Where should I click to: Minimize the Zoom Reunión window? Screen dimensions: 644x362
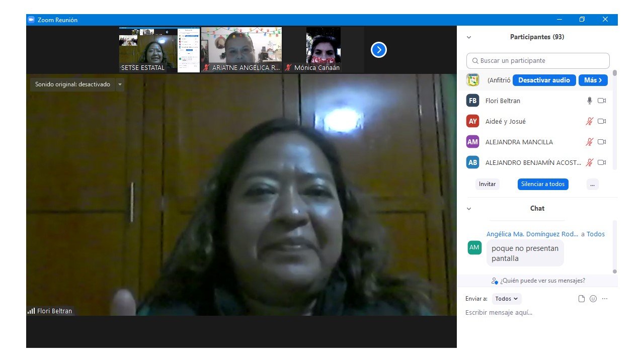(x=559, y=20)
